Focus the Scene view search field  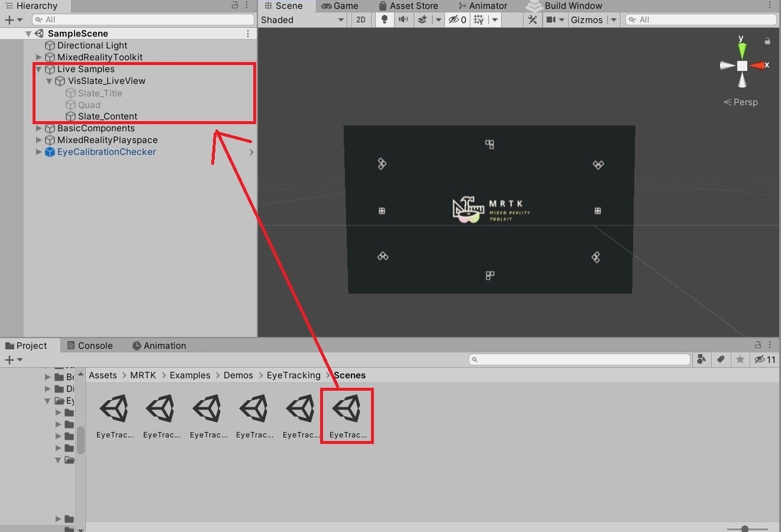pyautogui.click(x=701, y=20)
